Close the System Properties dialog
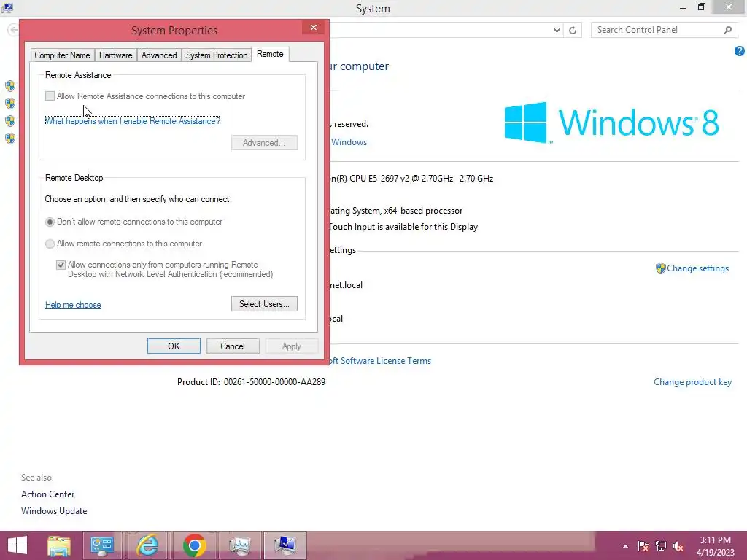 pyautogui.click(x=314, y=28)
